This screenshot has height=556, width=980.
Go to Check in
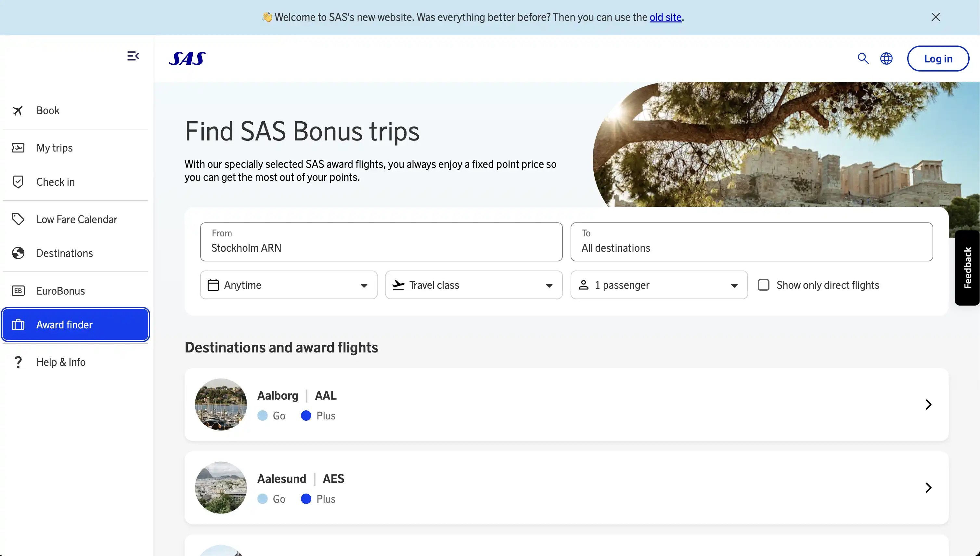coord(75,182)
